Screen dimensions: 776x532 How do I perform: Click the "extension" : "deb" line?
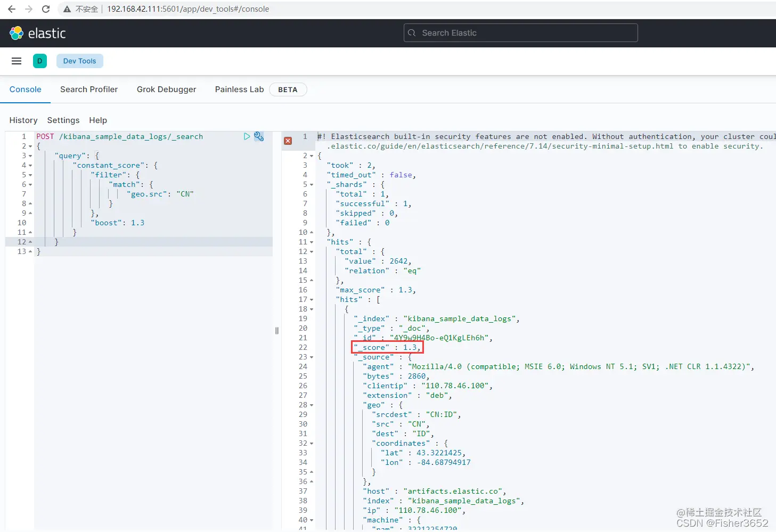pyautogui.click(x=407, y=395)
